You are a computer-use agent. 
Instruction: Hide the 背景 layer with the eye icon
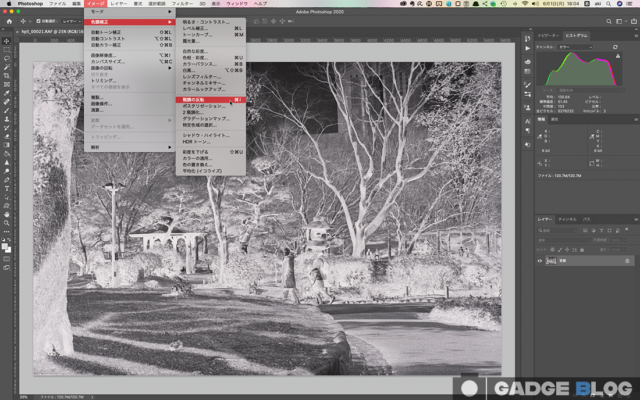click(540, 261)
